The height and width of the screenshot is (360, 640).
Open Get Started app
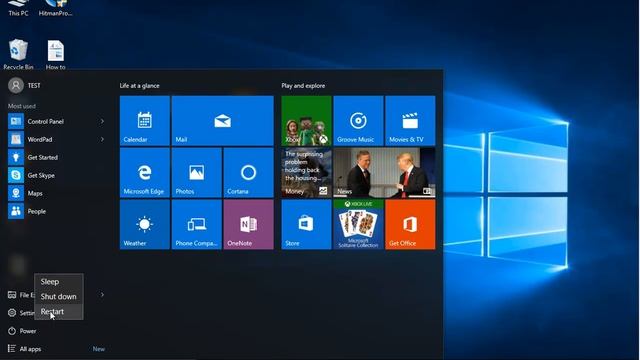56,157
